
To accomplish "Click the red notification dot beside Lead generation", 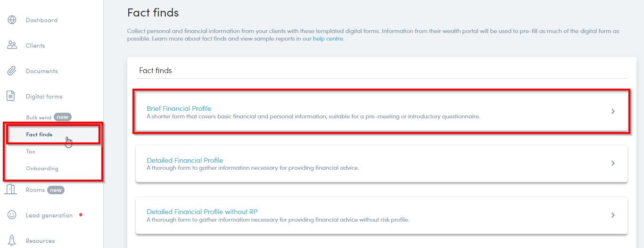I will (x=81, y=215).
